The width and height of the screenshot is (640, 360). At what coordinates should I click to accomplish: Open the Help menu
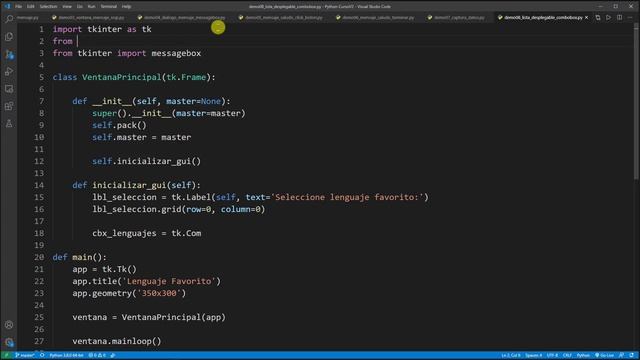(x=127, y=7)
